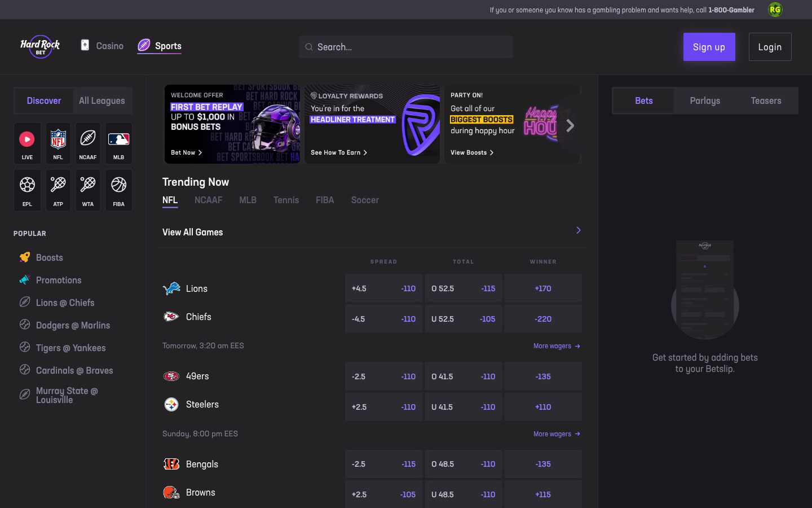
Task: Select Browns +2.5 spread at -105
Action: coord(383,494)
